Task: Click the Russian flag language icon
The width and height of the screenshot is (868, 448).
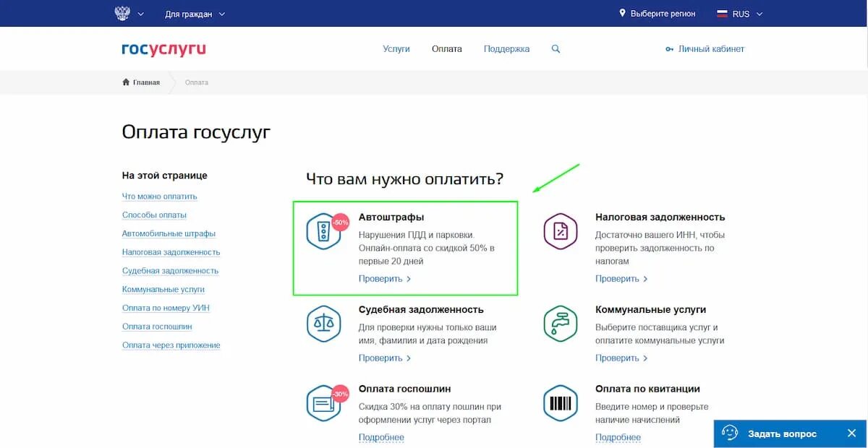Action: [722, 14]
